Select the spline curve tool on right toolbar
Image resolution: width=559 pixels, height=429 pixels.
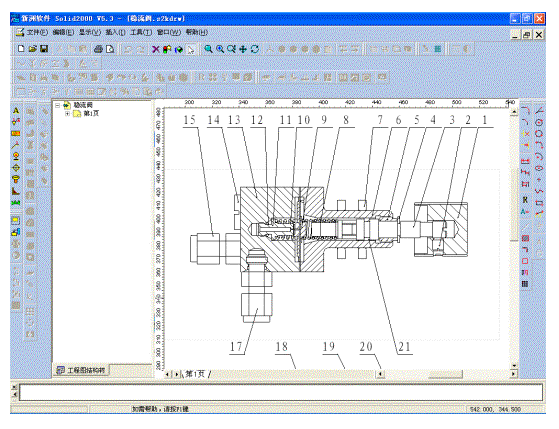click(539, 191)
